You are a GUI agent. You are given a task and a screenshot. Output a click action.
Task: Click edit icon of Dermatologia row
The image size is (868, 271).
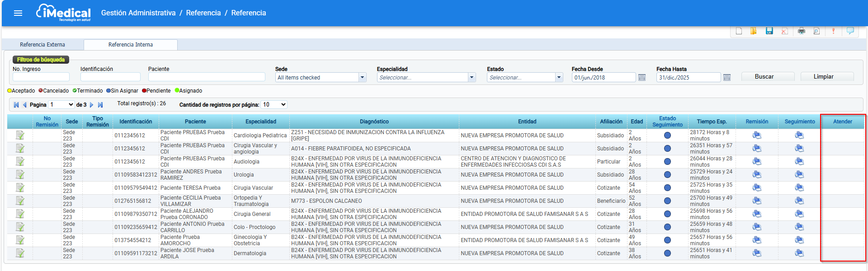click(20, 253)
